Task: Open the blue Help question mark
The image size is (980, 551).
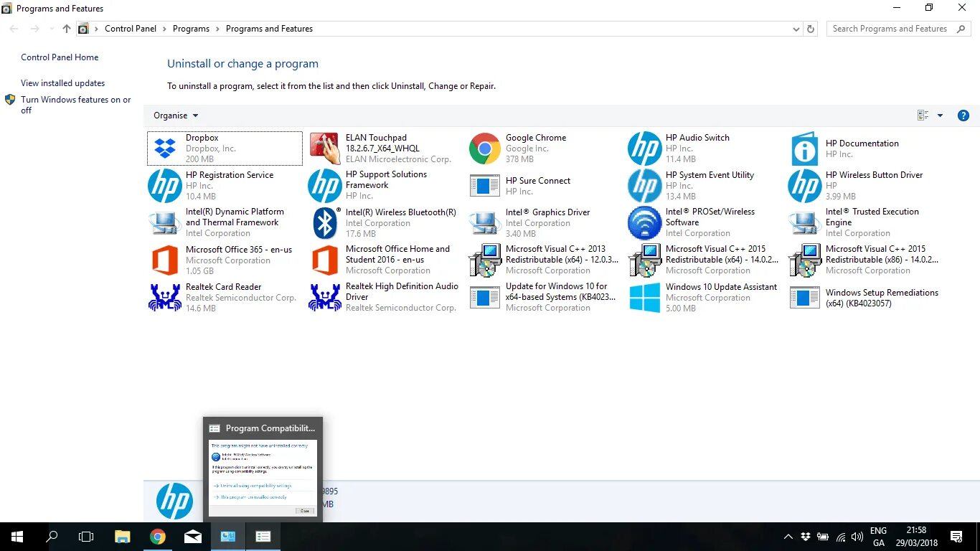Action: coord(963,116)
